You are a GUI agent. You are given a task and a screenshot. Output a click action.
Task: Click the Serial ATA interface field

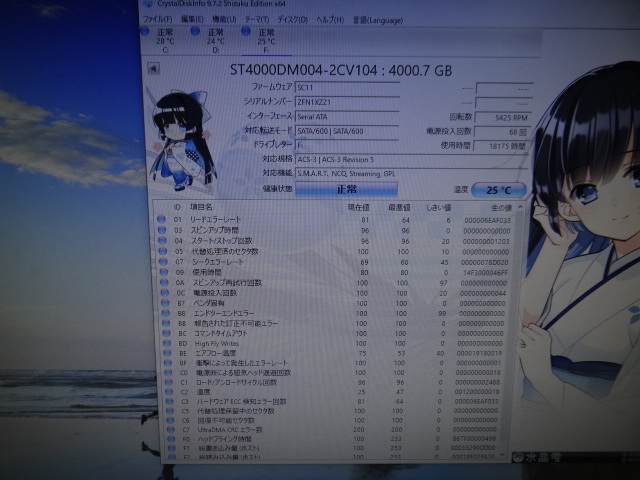point(347,116)
